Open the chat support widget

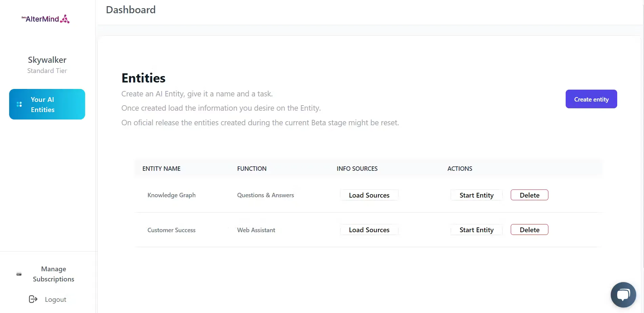[623, 295]
